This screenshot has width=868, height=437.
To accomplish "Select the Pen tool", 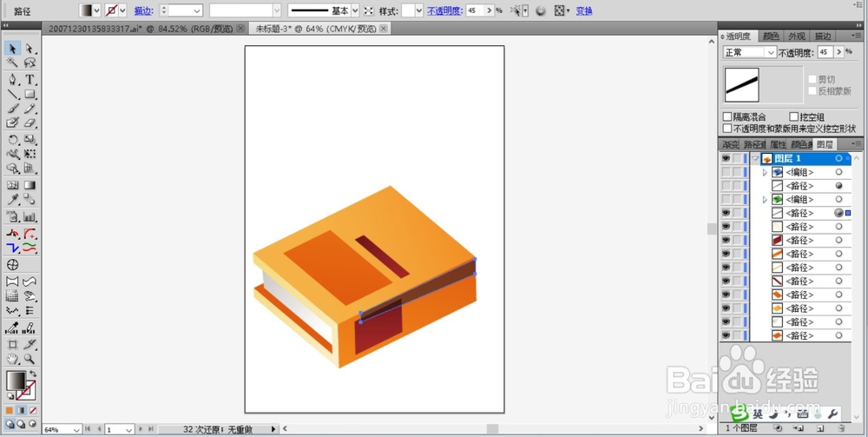I will (x=13, y=79).
